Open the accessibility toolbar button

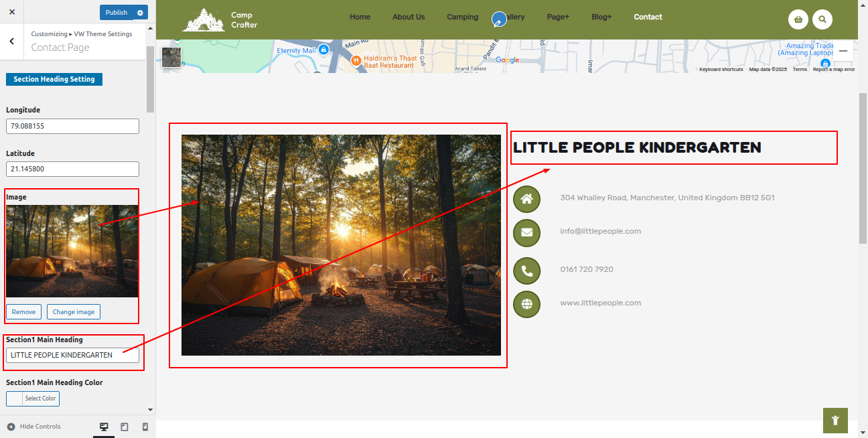click(835, 421)
